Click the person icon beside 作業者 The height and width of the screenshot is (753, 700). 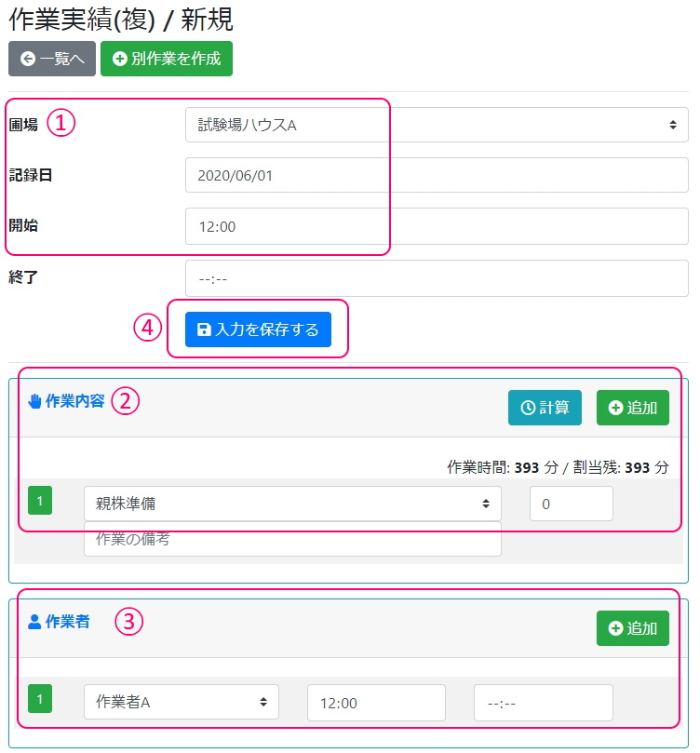pos(34,622)
